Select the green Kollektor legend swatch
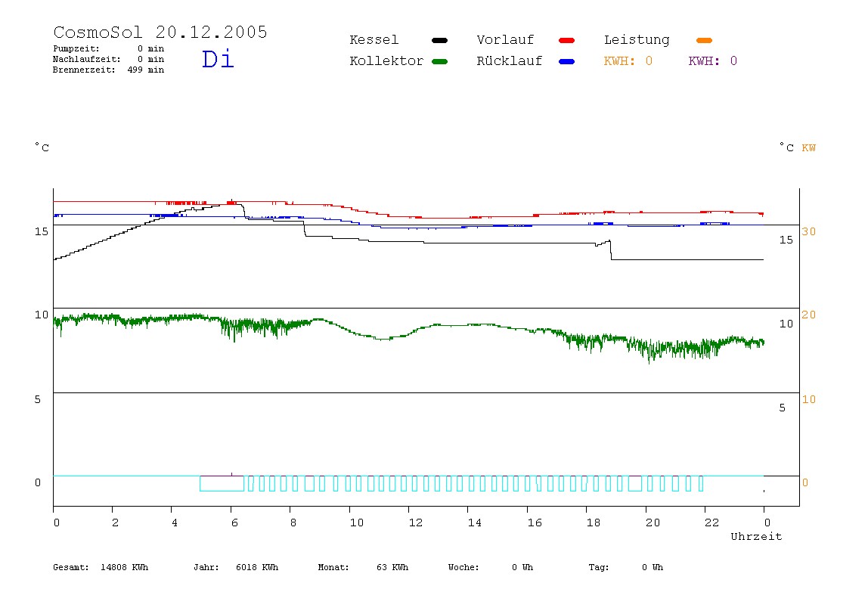 [439, 61]
